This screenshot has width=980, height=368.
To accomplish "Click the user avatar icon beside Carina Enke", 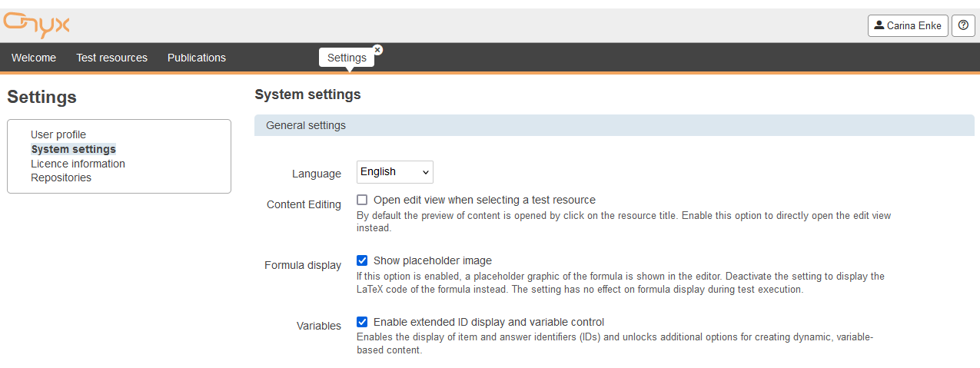I will click(879, 25).
